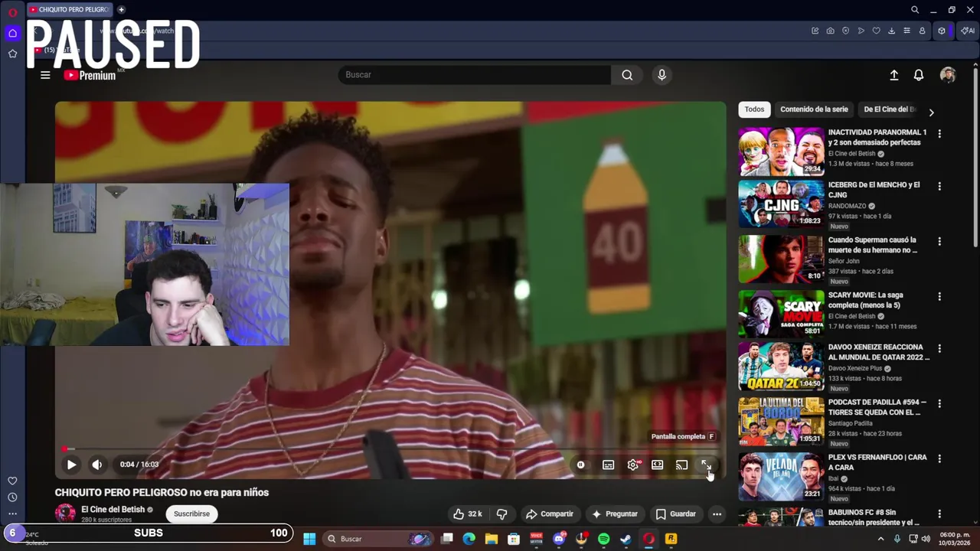Open the INACTIVIDAD PARANORMAL video thumbnail
The image size is (980, 551).
point(781,152)
